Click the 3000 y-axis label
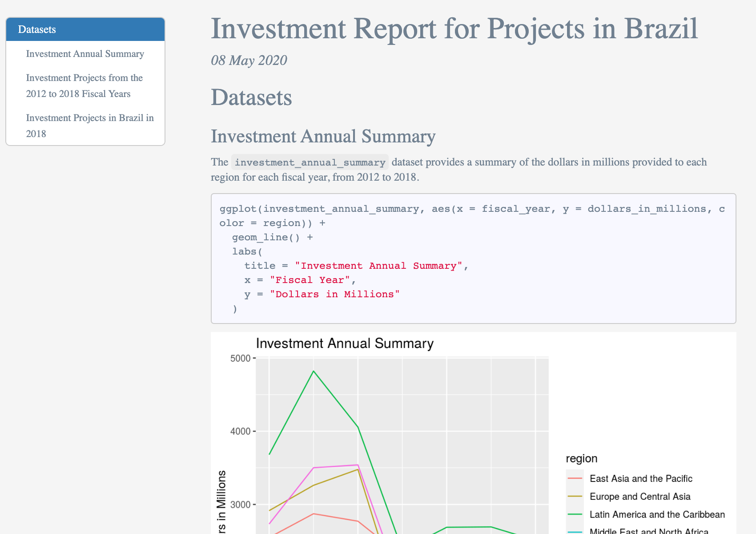The width and height of the screenshot is (756, 534). [241, 504]
